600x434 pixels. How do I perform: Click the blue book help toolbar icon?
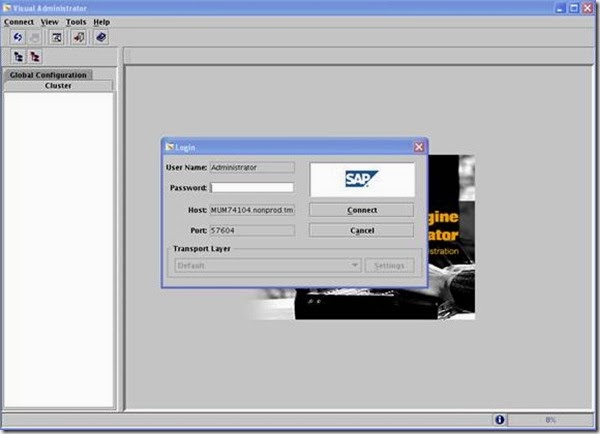pos(101,38)
